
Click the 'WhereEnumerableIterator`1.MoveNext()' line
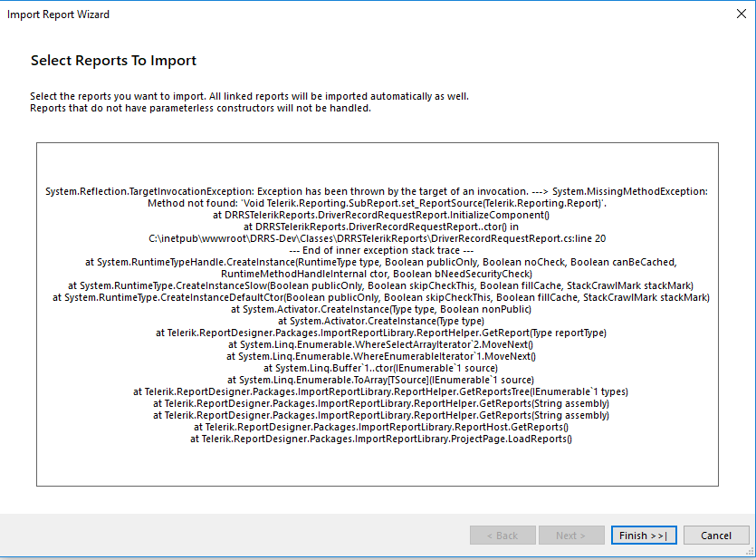point(381,356)
